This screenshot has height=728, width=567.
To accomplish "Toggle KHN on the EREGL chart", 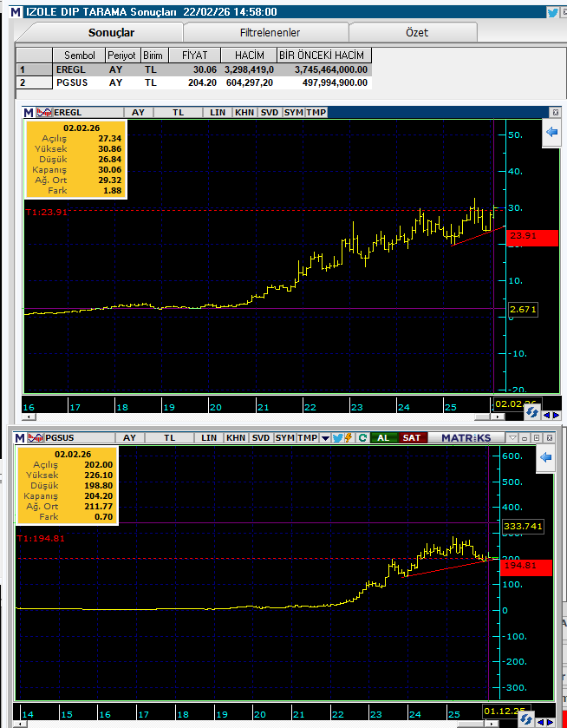I will pyautogui.click(x=244, y=112).
